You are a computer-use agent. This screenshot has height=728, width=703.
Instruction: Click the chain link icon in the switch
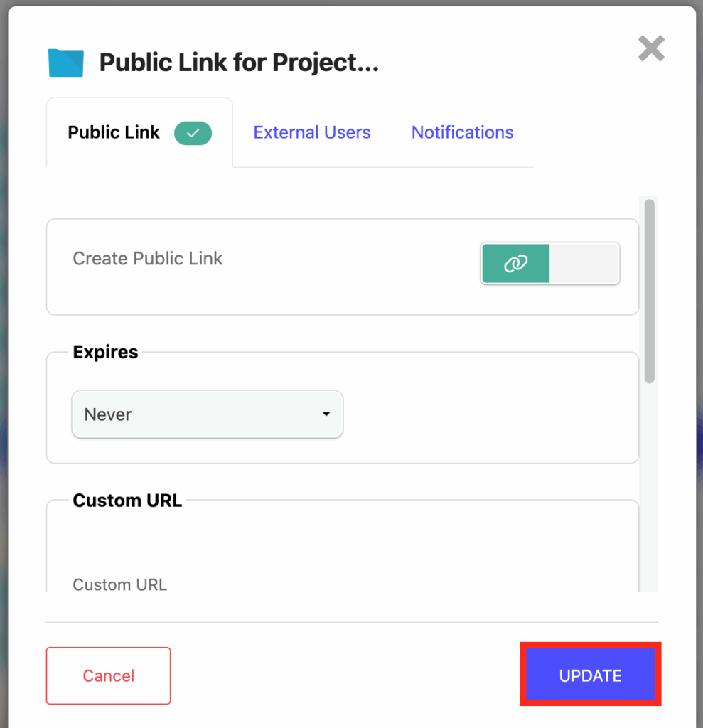(515, 264)
